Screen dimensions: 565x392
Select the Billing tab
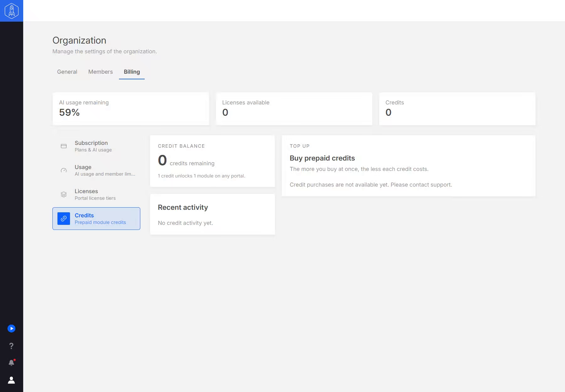click(x=132, y=72)
